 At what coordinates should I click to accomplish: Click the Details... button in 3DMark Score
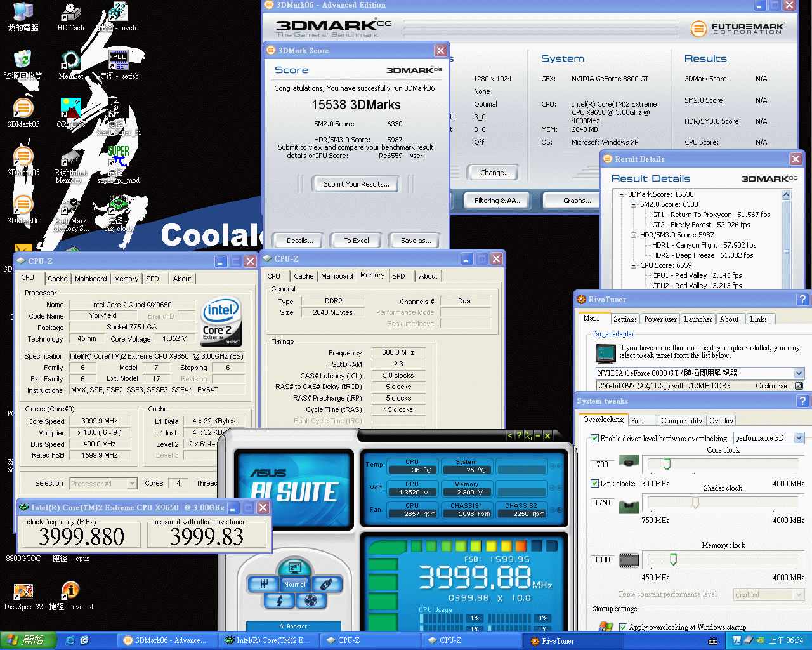pyautogui.click(x=300, y=241)
